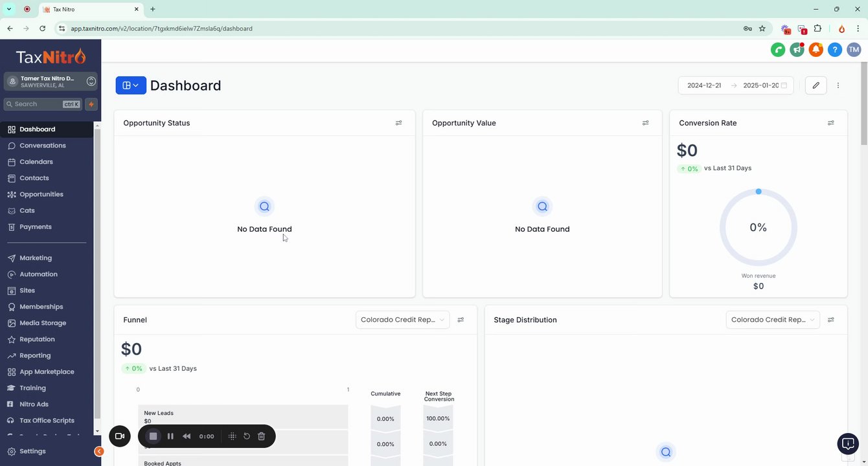Open the megaphone announcements icon
868x466 pixels.
tap(797, 49)
